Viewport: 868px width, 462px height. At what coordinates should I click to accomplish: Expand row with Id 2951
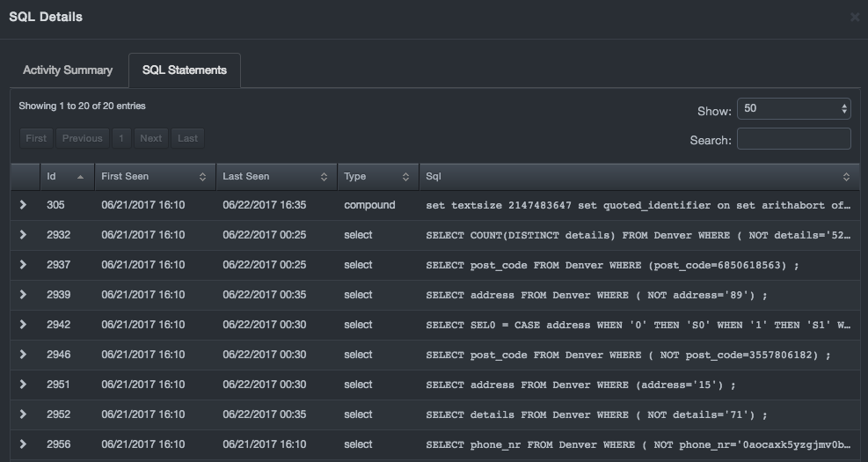click(24, 385)
